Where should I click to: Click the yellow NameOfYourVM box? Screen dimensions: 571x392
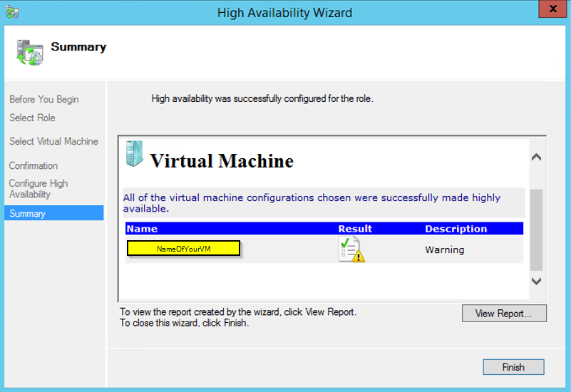pos(183,249)
